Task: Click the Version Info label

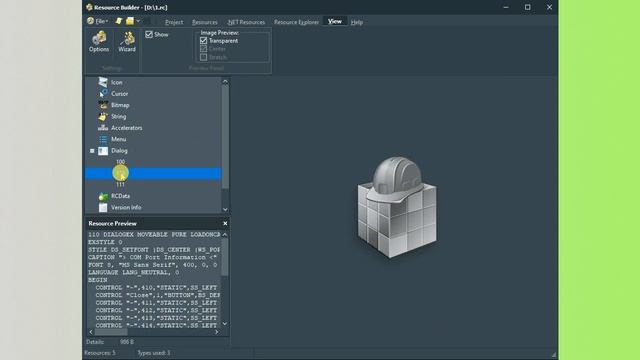Action: click(126, 207)
